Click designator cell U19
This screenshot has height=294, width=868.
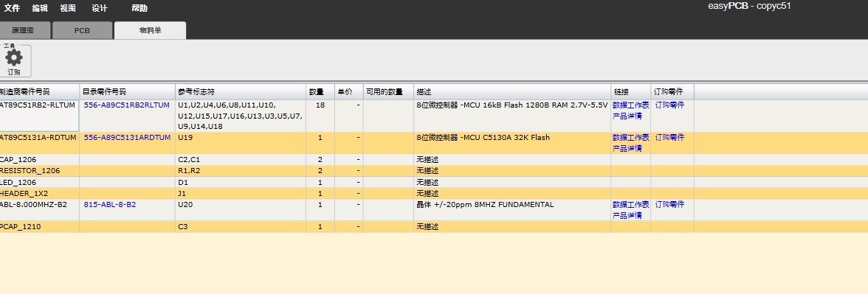[x=241, y=143]
